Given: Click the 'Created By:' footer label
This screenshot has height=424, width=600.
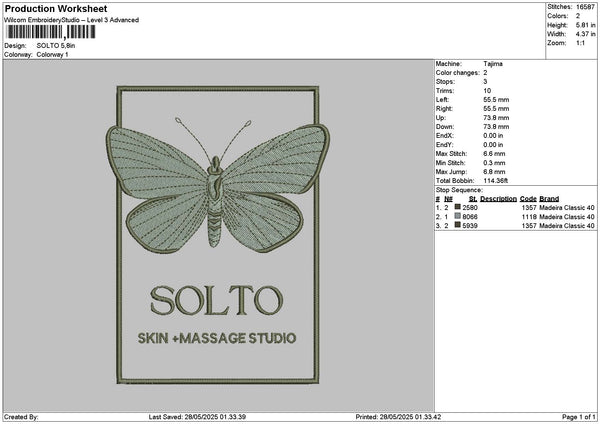Looking at the screenshot, I should coord(21,417).
